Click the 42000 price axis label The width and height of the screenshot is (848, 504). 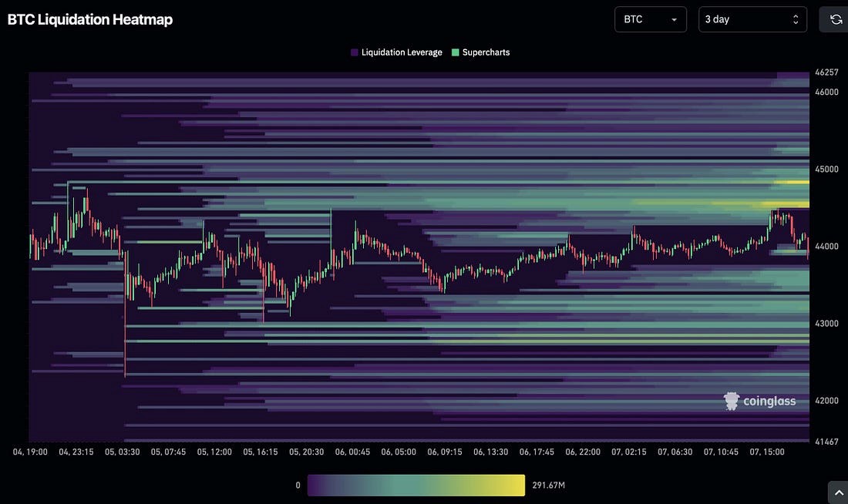pyautogui.click(x=826, y=401)
